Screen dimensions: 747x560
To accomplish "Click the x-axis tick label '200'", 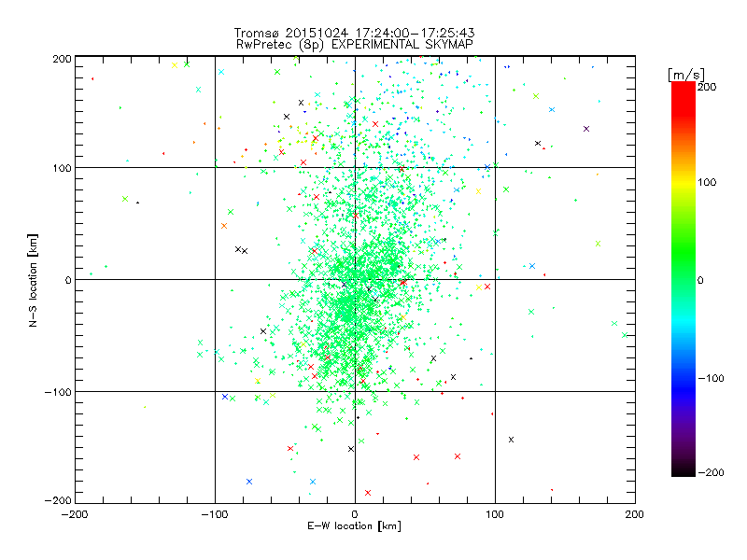I will (x=635, y=514).
